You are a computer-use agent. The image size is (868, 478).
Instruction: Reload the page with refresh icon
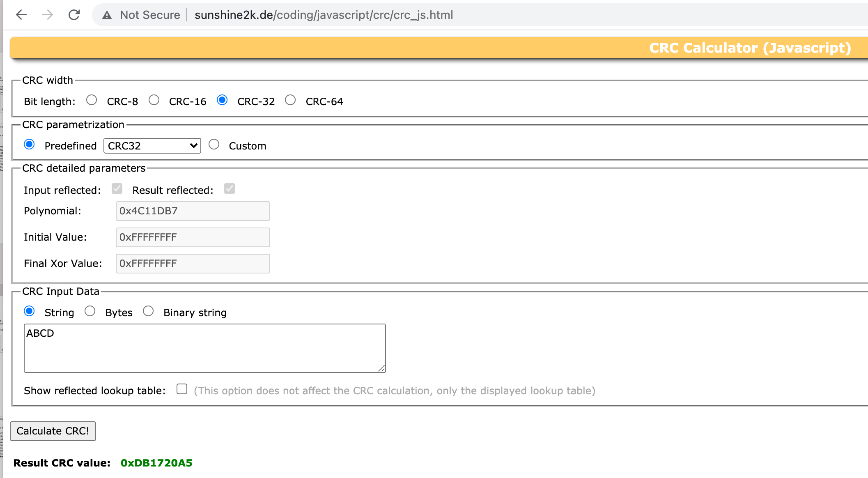click(74, 15)
